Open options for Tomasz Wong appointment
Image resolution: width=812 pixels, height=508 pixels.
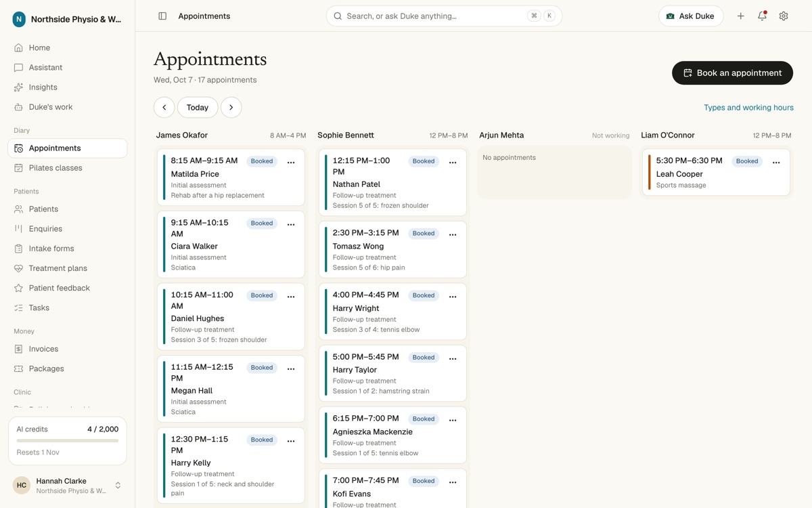coord(453,234)
